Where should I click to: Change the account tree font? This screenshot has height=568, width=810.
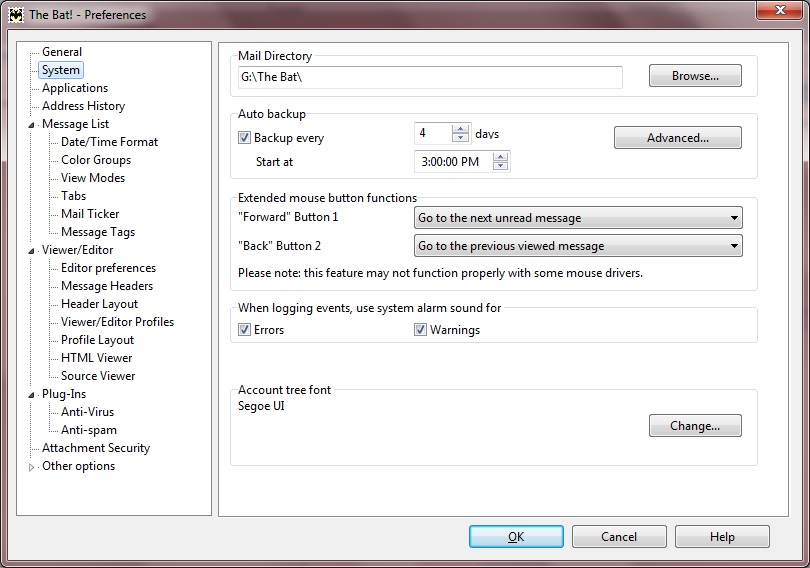(x=695, y=425)
